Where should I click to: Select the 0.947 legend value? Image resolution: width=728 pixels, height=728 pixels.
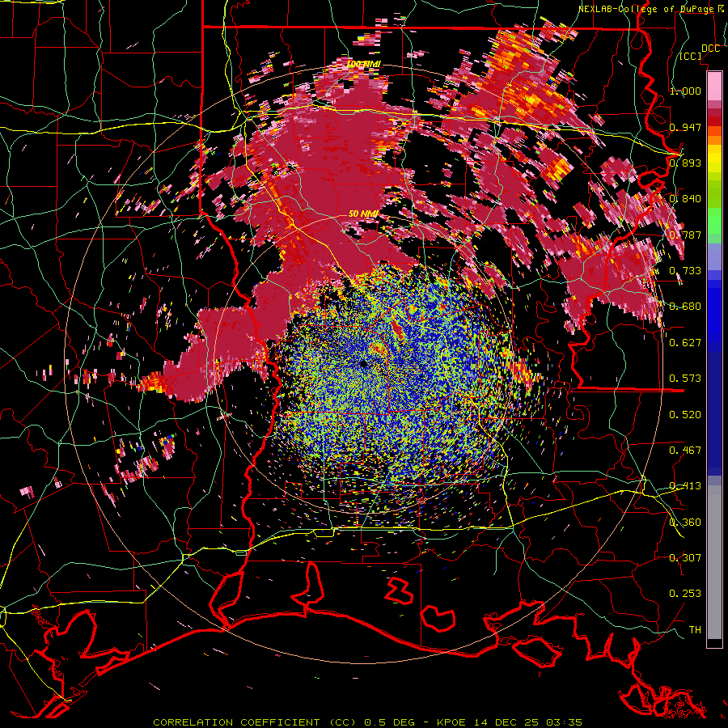685,127
